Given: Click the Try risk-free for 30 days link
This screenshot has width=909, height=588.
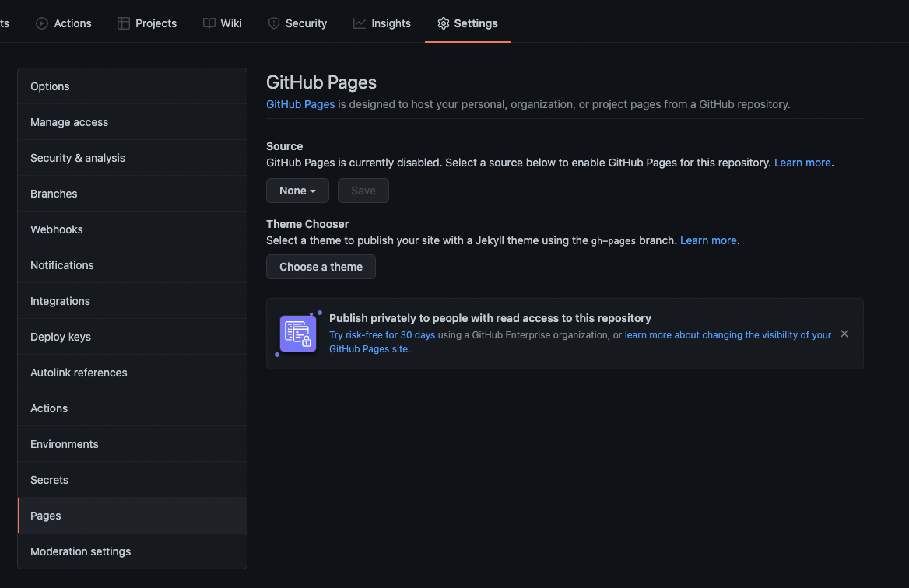Looking at the screenshot, I should pos(381,334).
